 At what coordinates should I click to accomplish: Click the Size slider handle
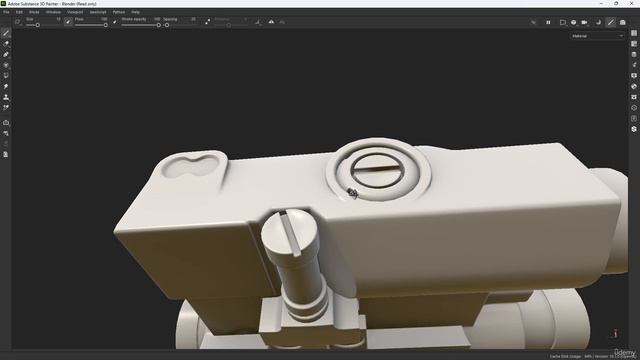point(38,25)
